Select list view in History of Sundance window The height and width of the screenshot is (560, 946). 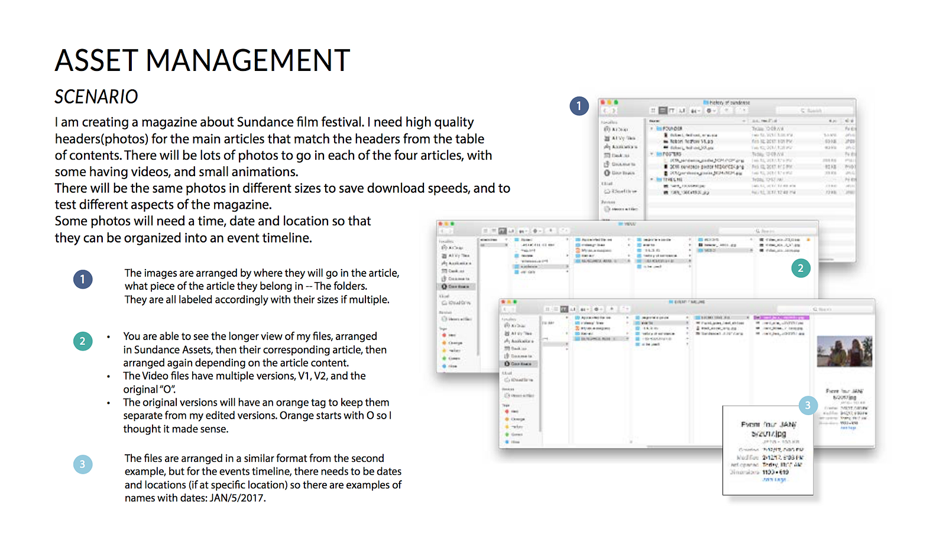(663, 111)
